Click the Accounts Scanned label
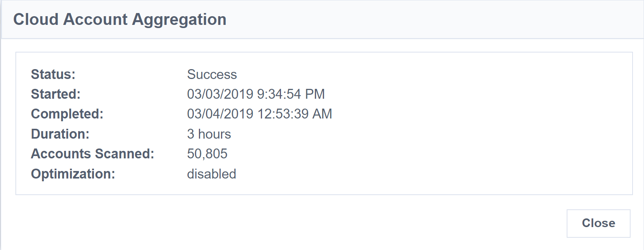This screenshot has width=644, height=250. point(92,154)
